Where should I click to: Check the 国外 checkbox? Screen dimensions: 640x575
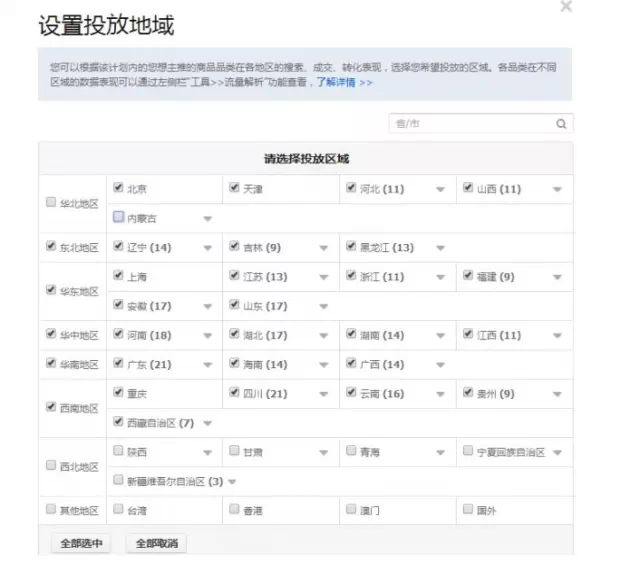coord(468,509)
